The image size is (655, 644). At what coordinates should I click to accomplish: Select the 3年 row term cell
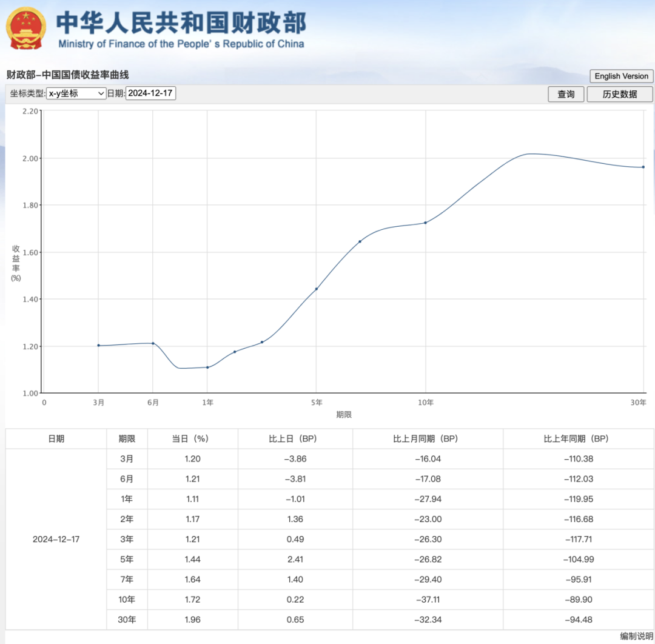[127, 538]
